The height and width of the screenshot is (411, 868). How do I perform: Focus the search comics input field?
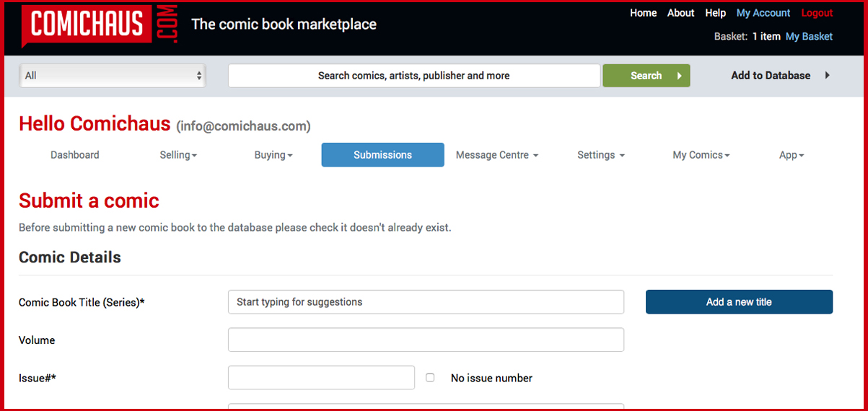coord(414,76)
